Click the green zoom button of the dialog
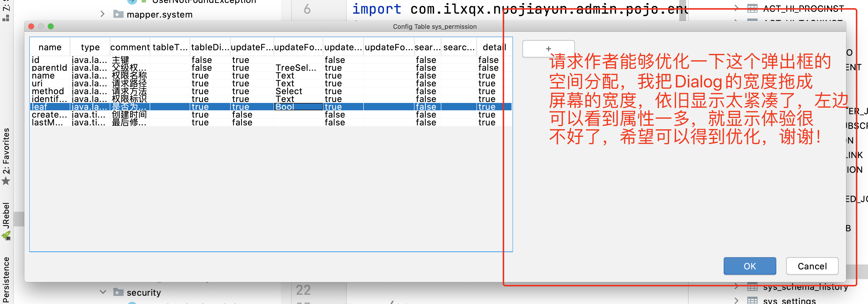The image size is (868, 304). tap(51, 26)
